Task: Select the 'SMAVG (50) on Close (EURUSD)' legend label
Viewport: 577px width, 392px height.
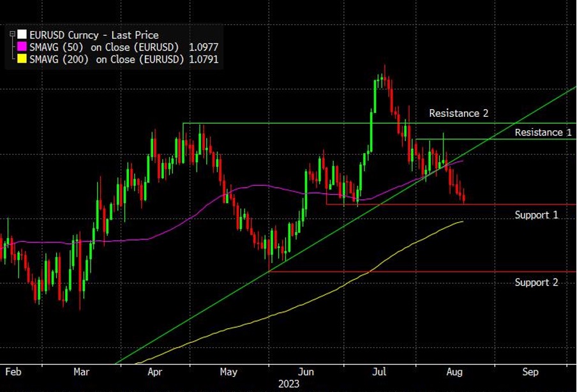Action: (104, 47)
